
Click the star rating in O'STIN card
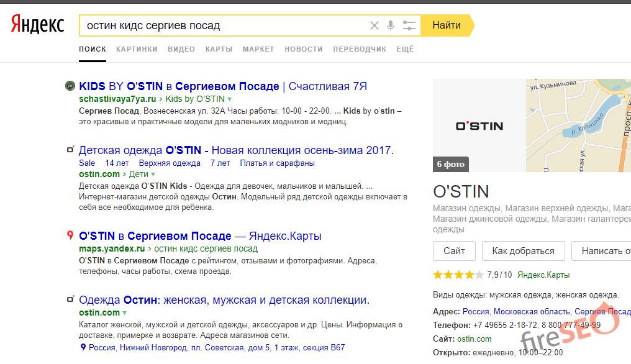pyautogui.click(x=458, y=275)
